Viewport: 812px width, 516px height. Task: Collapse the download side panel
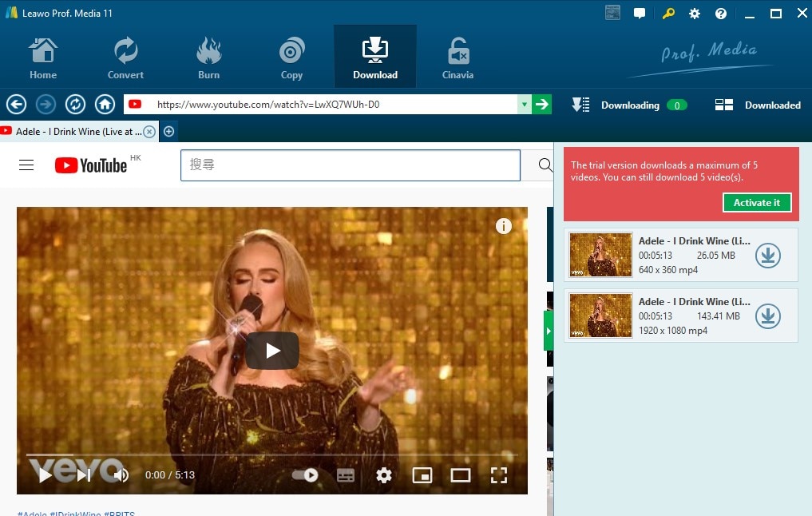pyautogui.click(x=549, y=331)
